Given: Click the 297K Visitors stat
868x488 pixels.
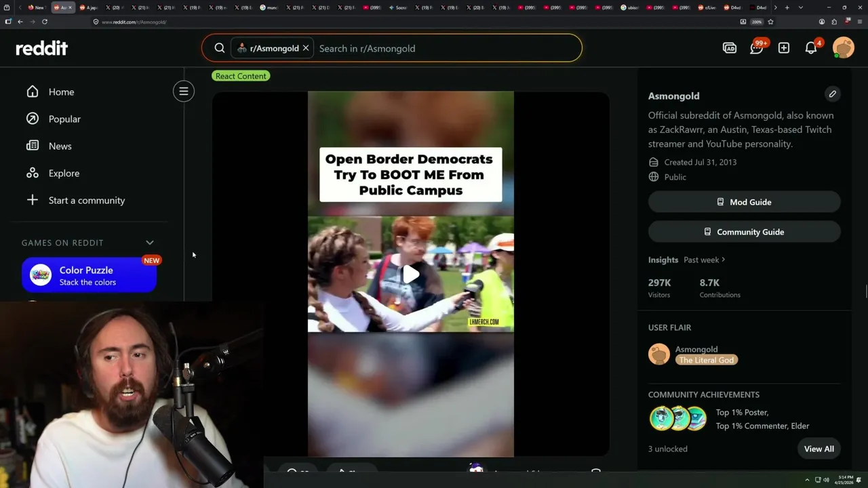Looking at the screenshot, I should [x=660, y=288].
